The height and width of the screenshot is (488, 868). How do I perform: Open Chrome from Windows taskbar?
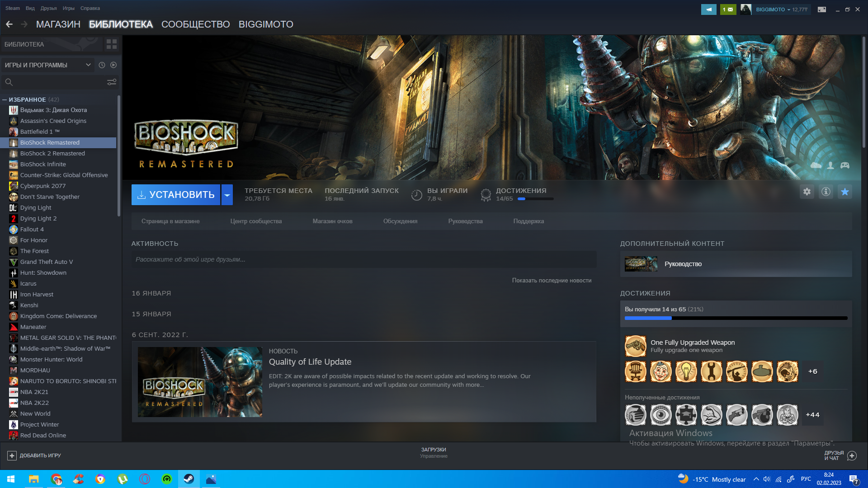(x=56, y=479)
